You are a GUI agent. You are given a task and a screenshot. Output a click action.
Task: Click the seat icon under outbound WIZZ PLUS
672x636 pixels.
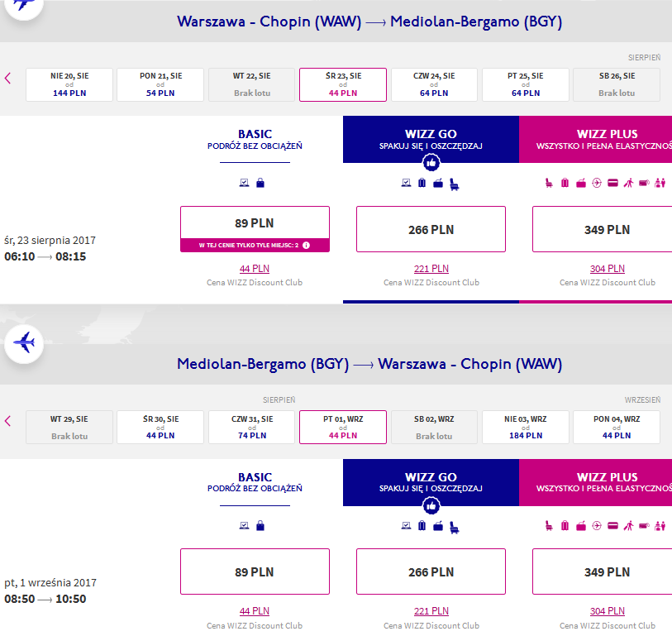(x=549, y=183)
